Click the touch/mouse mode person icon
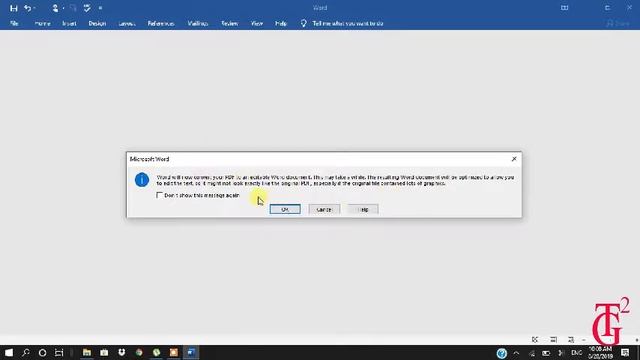This screenshot has height=360, width=640. point(55,8)
